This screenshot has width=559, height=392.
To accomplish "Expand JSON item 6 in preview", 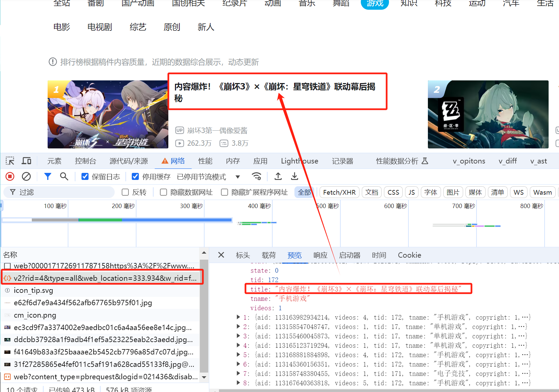I will pos(238,364).
